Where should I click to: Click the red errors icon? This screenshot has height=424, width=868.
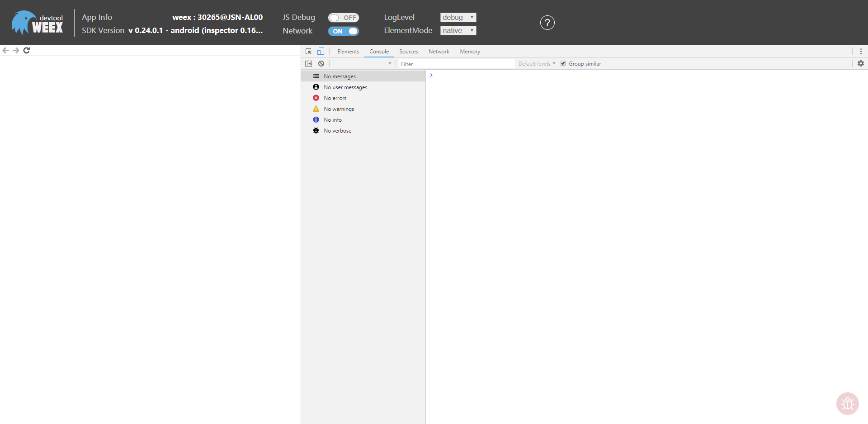point(316,98)
